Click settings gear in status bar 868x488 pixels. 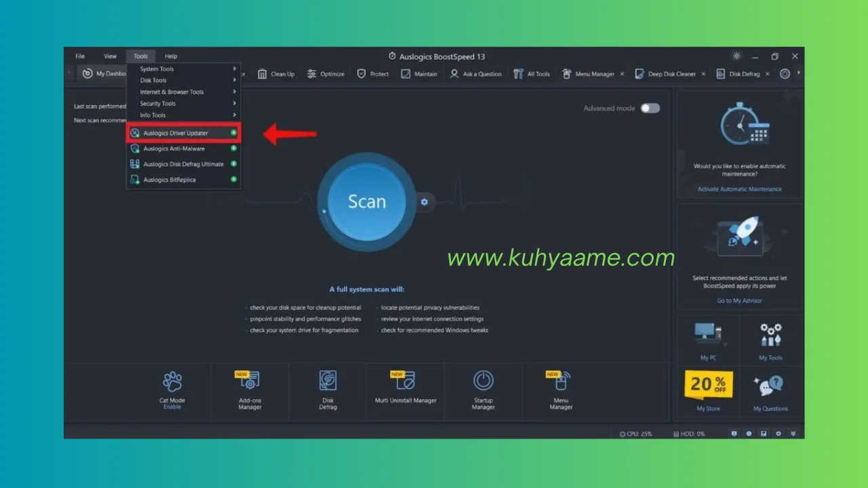click(778, 434)
